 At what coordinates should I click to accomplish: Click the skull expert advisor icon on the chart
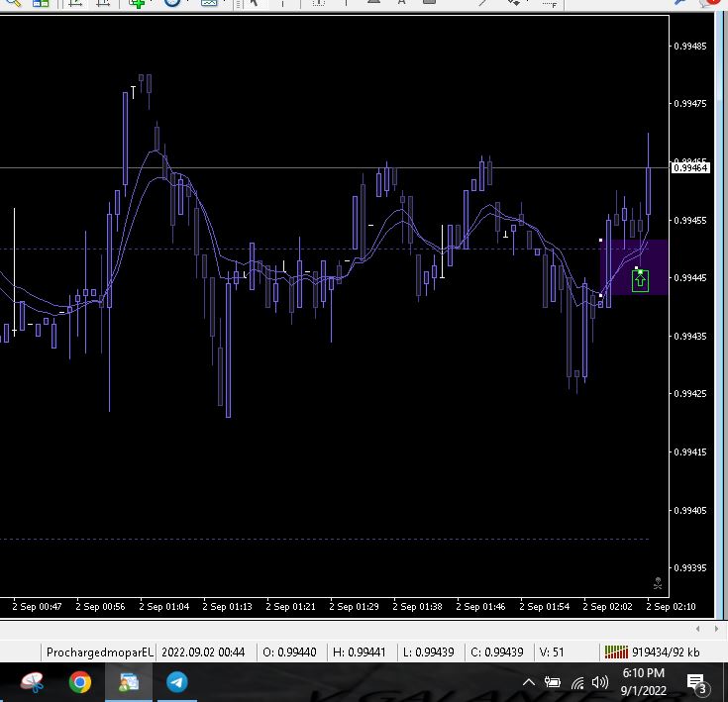click(658, 583)
